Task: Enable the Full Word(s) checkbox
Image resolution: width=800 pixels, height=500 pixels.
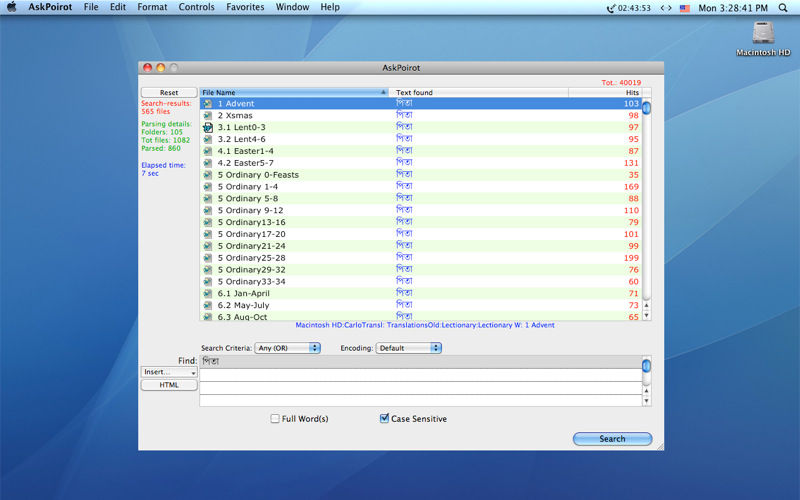Action: click(x=275, y=418)
